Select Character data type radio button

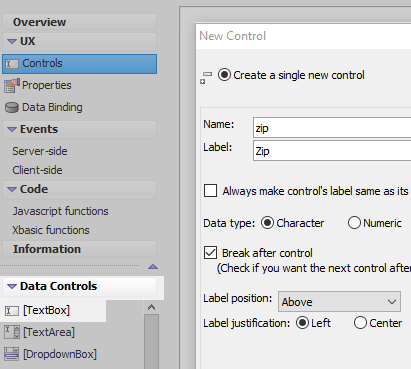[267, 223]
